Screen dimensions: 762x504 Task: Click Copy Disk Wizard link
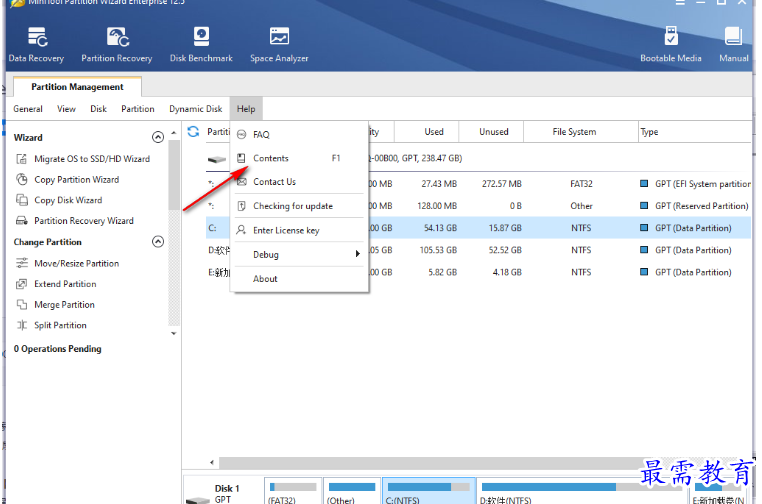coord(68,200)
